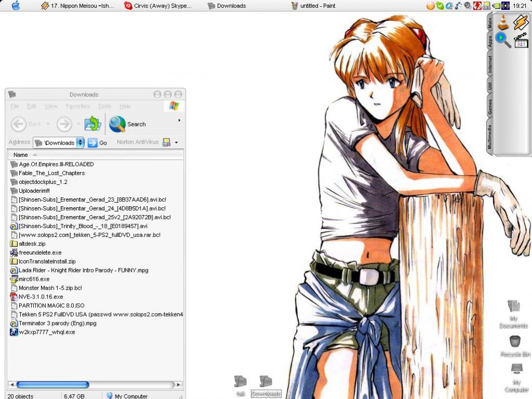Click the Apple logo start button
This screenshot has height=399, width=532.
16,6
